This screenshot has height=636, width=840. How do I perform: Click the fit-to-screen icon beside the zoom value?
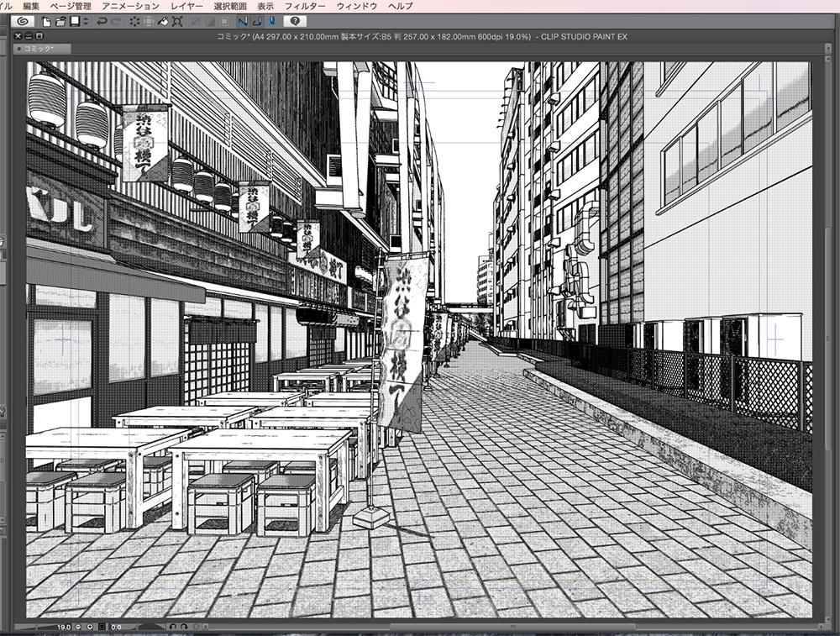[x=102, y=627]
